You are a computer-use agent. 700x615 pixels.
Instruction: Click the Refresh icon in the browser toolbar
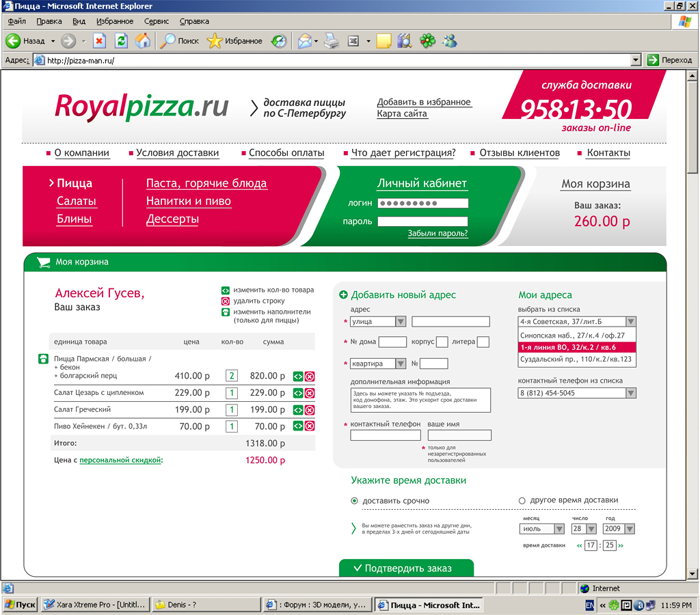(x=121, y=41)
